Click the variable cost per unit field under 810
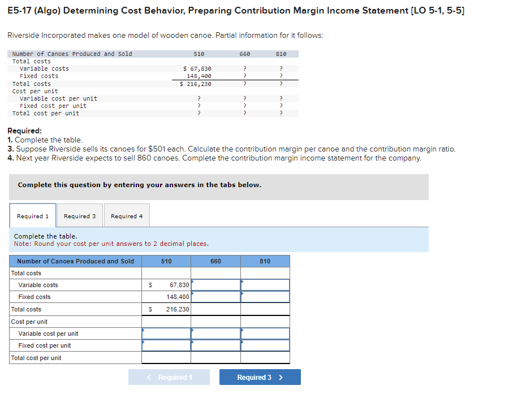526x420 pixels. pos(265,334)
